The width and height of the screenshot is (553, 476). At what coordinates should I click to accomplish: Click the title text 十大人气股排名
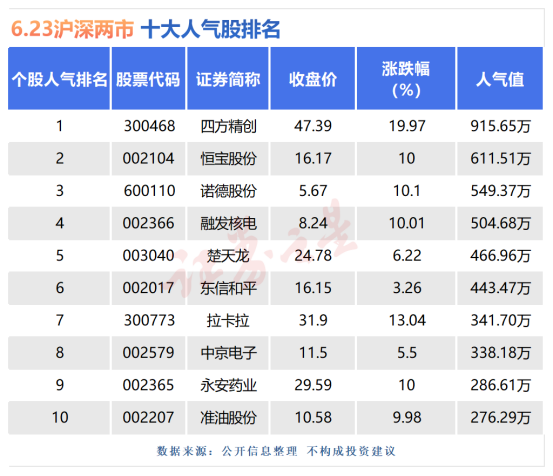pyautogui.click(x=211, y=29)
